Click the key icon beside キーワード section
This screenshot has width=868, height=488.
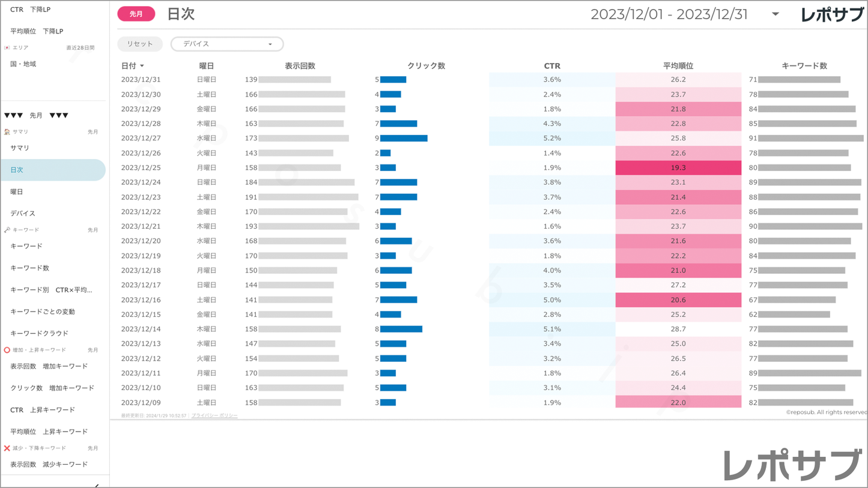pyautogui.click(x=7, y=230)
